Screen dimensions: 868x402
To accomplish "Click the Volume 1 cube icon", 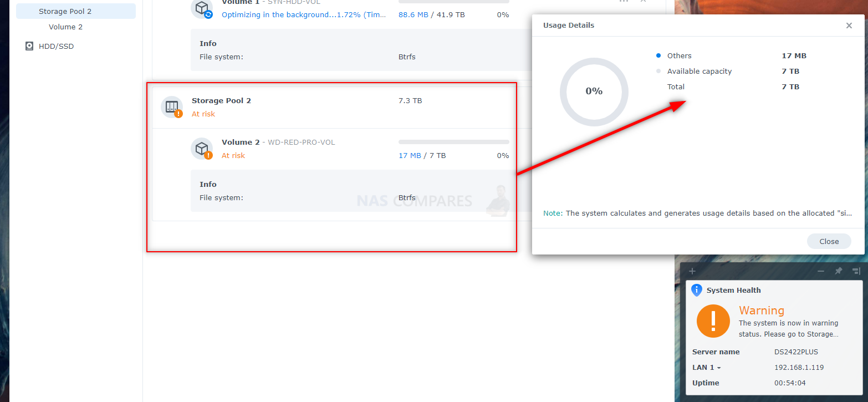I will [202, 8].
